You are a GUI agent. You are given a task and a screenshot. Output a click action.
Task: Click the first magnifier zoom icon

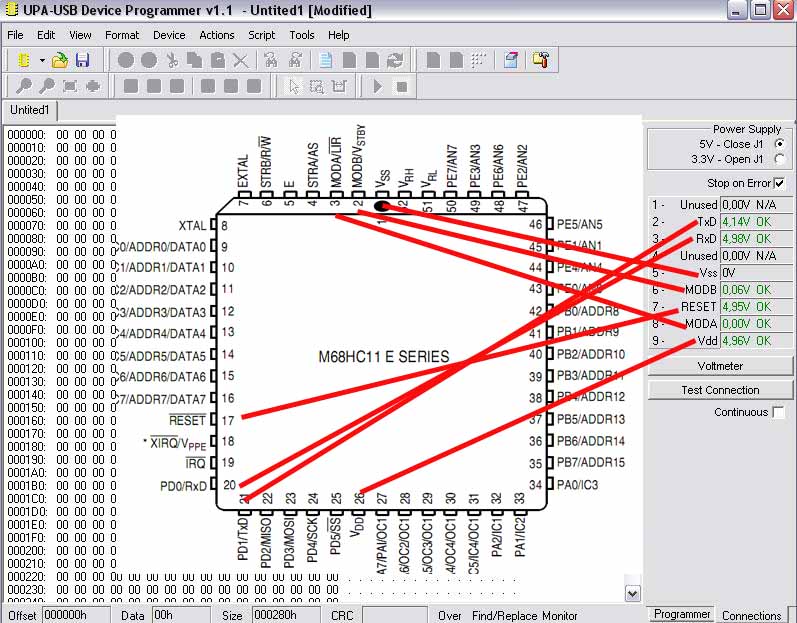23,86
